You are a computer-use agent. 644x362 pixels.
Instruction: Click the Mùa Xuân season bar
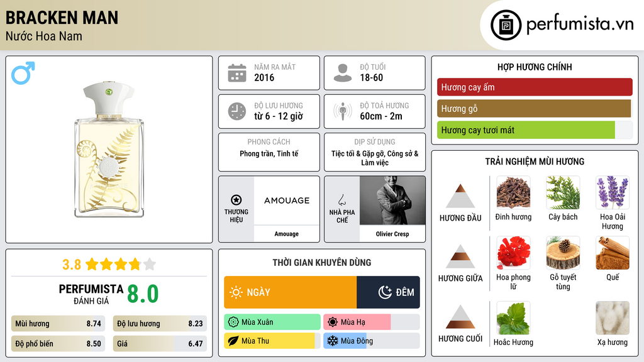pyautogui.click(x=272, y=322)
